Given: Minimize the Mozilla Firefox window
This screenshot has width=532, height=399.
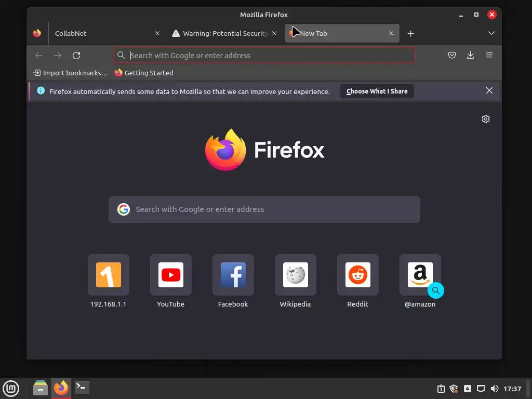Looking at the screenshot, I should point(460,15).
